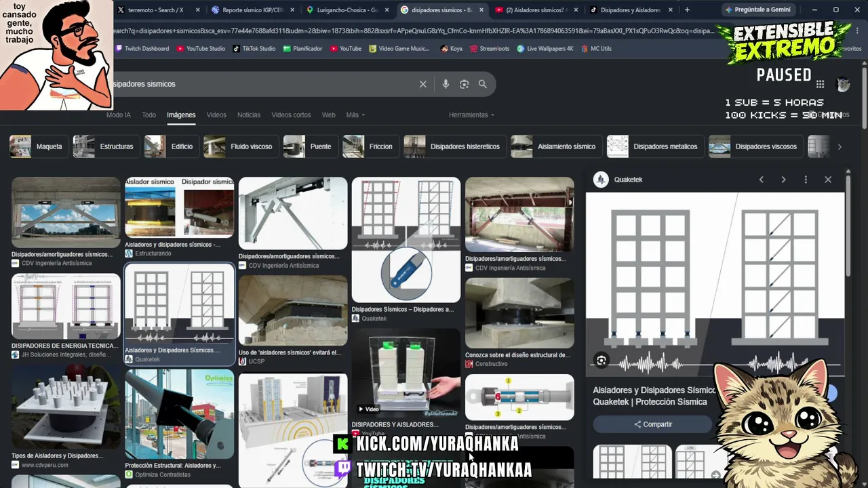Open the Google apps grid
The height and width of the screenshot is (488, 868).
821,84
